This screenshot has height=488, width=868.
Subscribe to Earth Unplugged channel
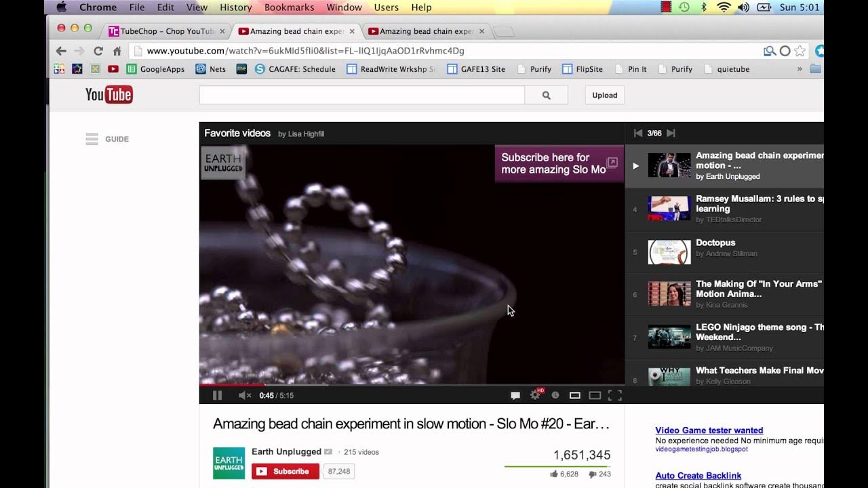pyautogui.click(x=285, y=471)
